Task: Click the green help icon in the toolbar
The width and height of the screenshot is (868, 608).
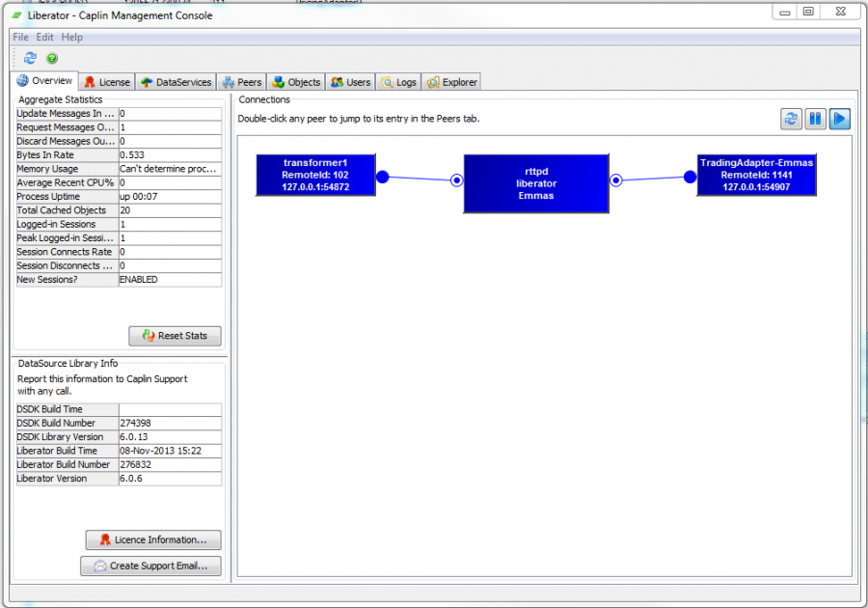Action: (52, 58)
